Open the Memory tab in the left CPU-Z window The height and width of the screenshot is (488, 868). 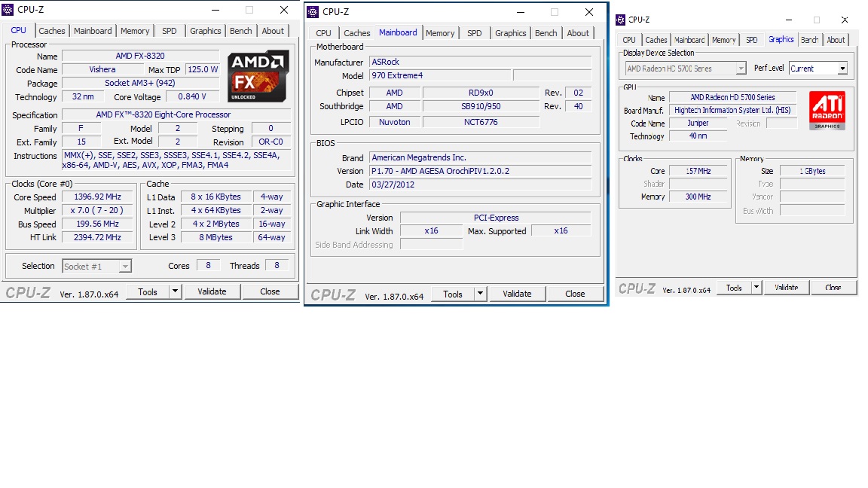point(135,31)
